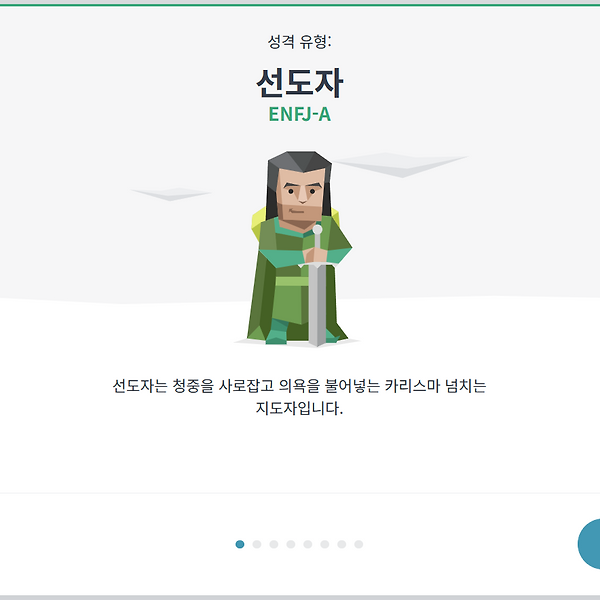The width and height of the screenshot is (600, 600).
Task: Go to the second pagination dot
Action: click(x=257, y=544)
